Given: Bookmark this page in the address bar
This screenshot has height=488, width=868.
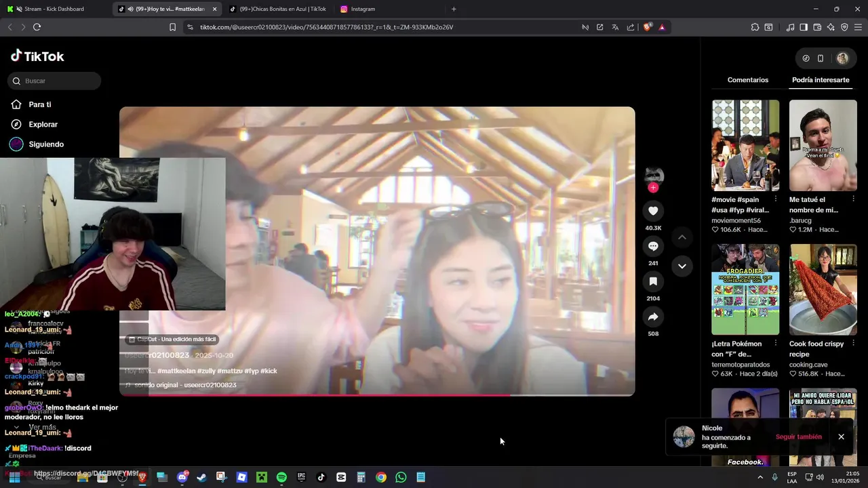Looking at the screenshot, I should 172,27.
